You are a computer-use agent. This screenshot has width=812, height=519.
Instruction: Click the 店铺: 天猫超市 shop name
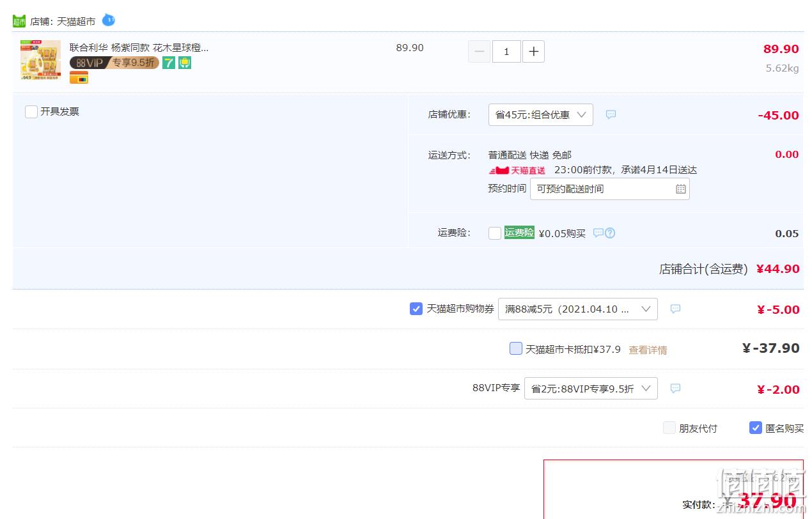63,21
